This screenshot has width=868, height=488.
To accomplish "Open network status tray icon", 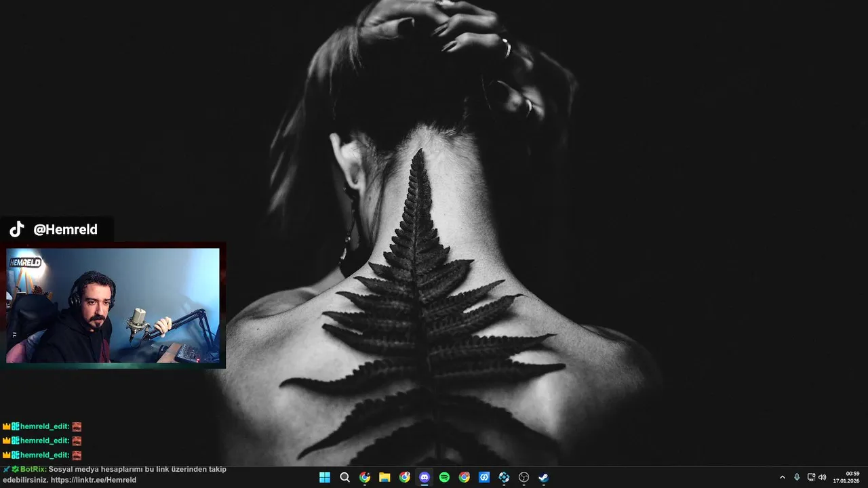I will 811,477.
